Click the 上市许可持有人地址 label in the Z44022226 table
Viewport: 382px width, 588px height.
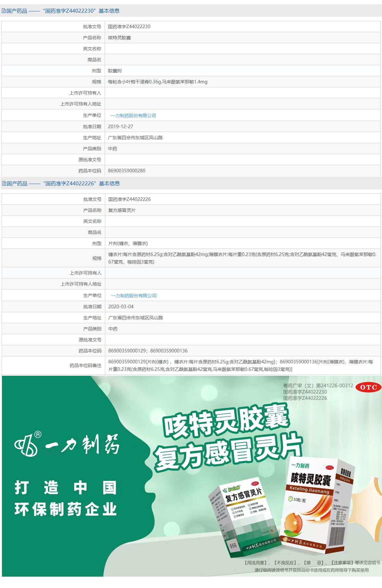pos(81,284)
